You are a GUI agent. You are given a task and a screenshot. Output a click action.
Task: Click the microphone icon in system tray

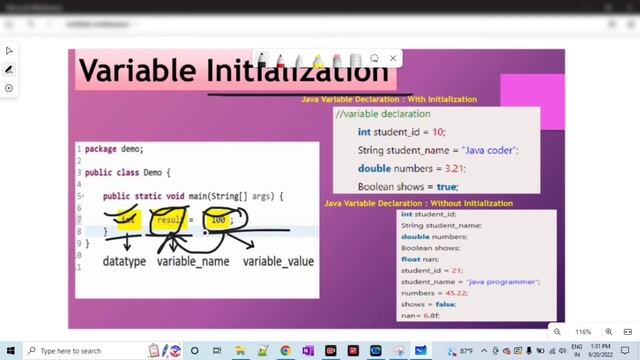(x=529, y=351)
